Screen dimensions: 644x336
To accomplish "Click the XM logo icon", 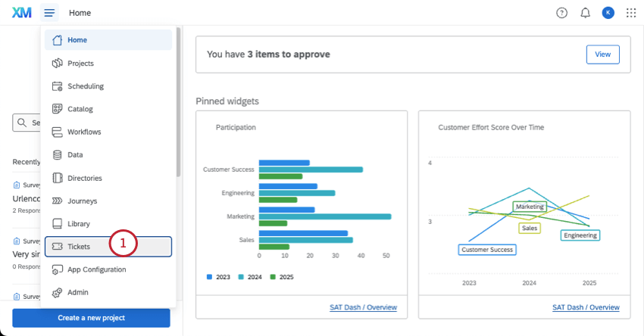I will [21, 13].
